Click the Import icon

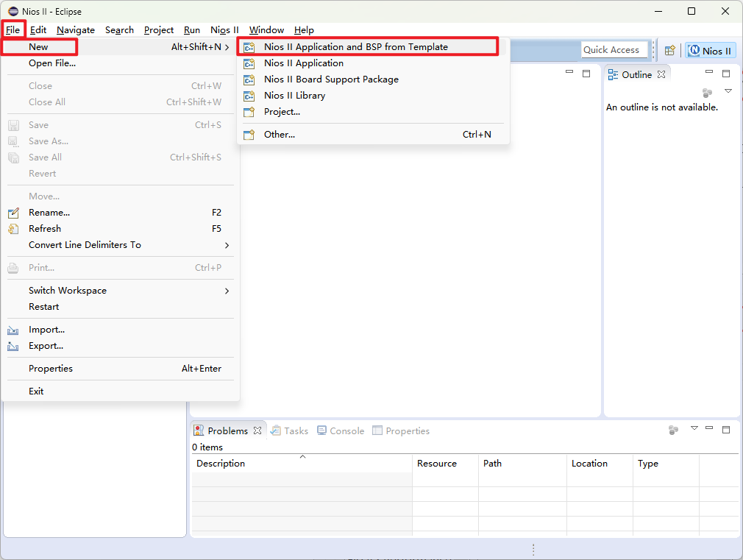pyautogui.click(x=13, y=330)
